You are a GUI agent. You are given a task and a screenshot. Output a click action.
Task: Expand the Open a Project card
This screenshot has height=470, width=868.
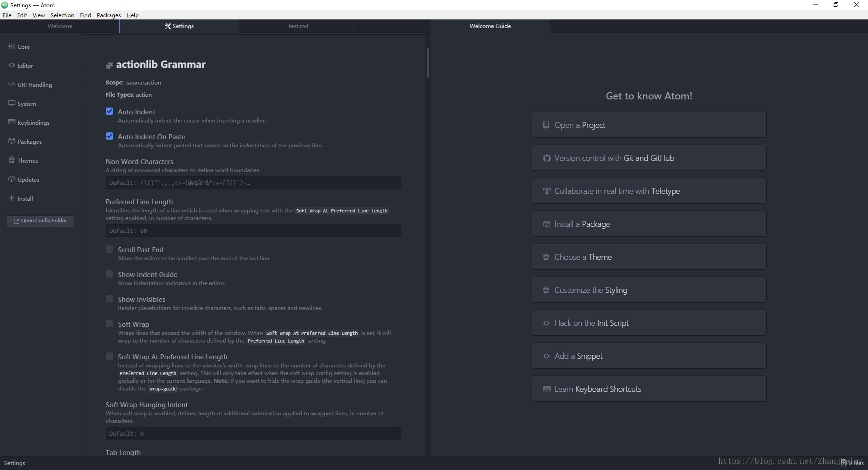[649, 125]
